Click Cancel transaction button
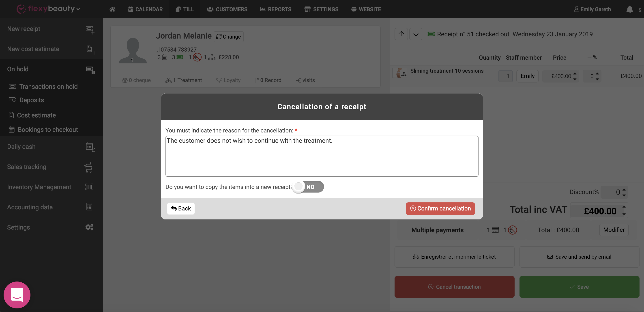Viewport: 644px width, 312px height. click(x=454, y=287)
